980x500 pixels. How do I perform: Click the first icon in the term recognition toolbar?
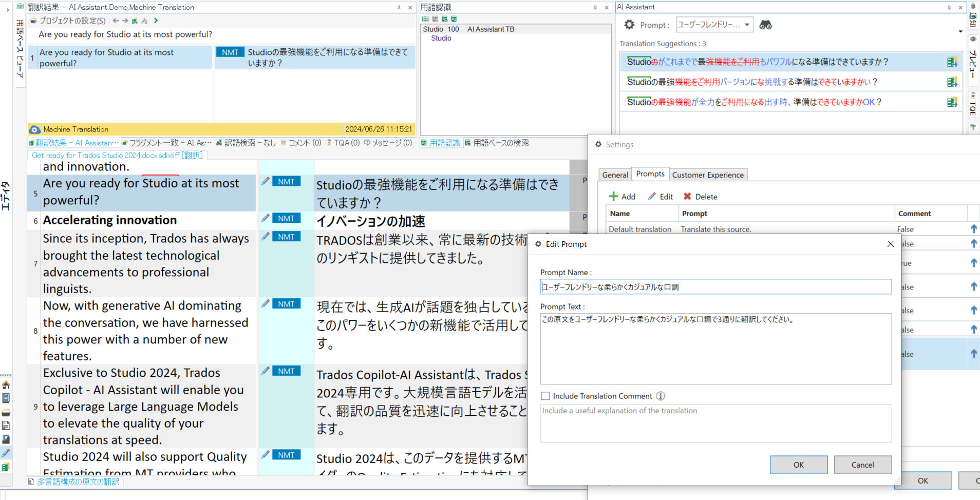click(425, 19)
